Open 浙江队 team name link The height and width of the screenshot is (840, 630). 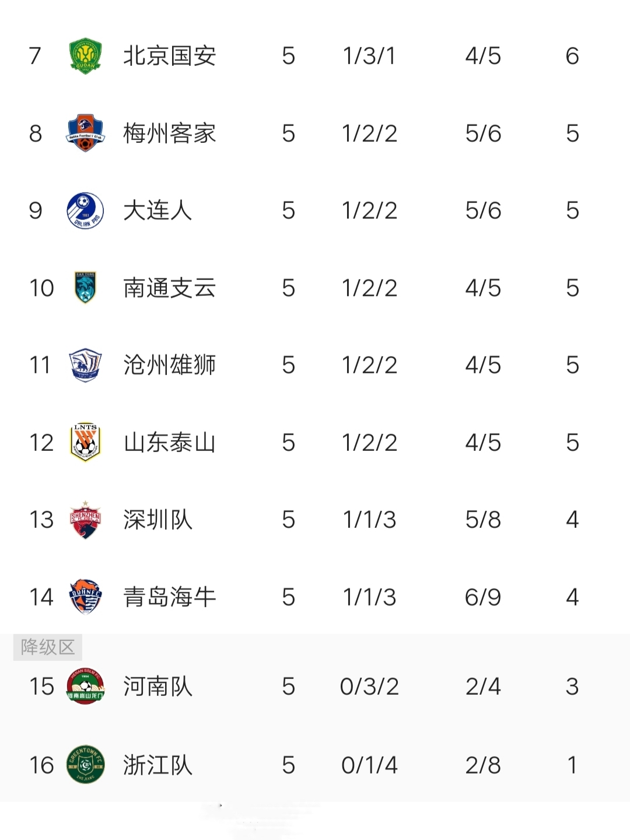coord(157,765)
